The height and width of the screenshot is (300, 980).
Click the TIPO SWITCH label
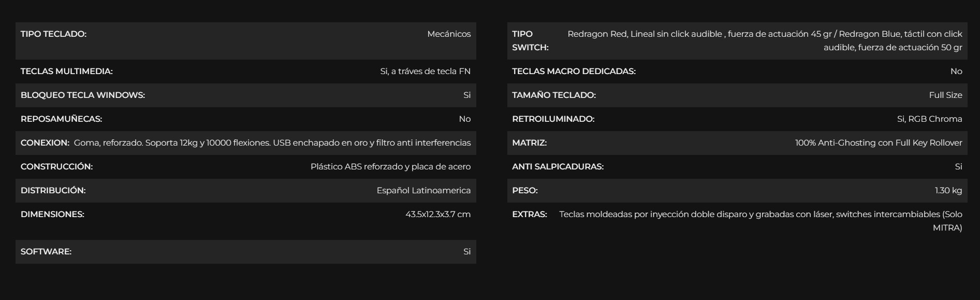coord(530,41)
